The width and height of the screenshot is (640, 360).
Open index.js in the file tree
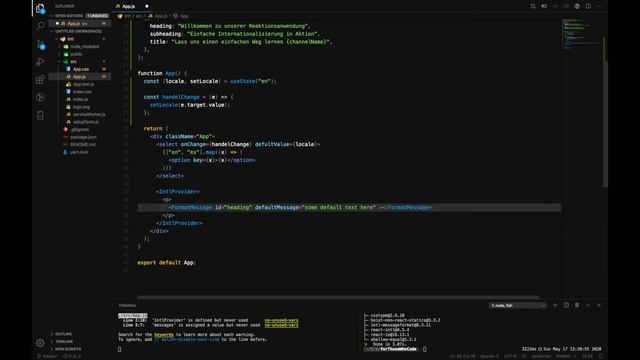point(80,99)
